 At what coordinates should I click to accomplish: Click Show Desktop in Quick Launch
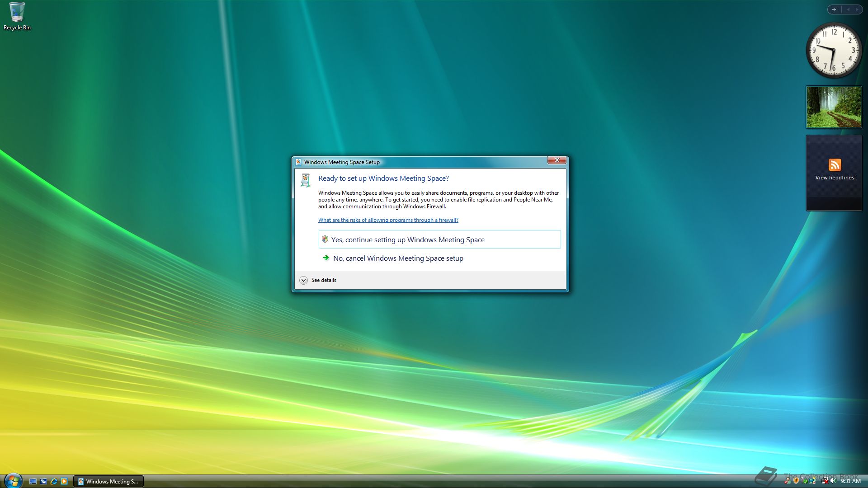(33, 482)
